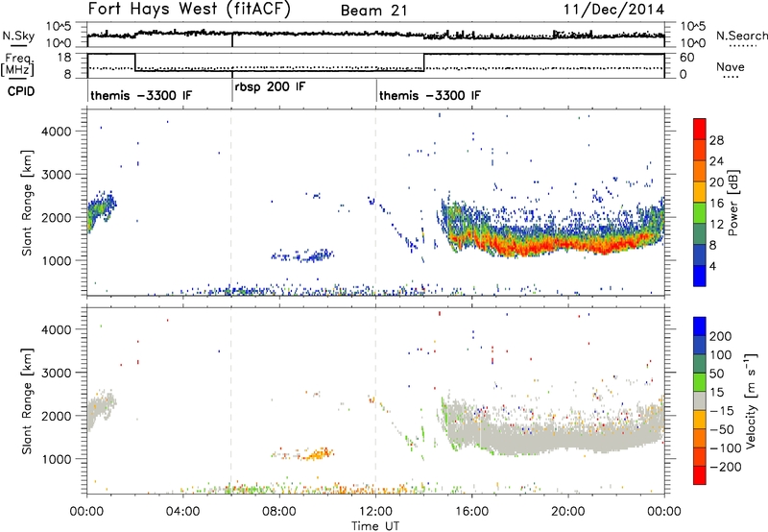The height and width of the screenshot is (532, 768).
Task: Click the red bottom of velocity colorbar
Action: (700, 475)
